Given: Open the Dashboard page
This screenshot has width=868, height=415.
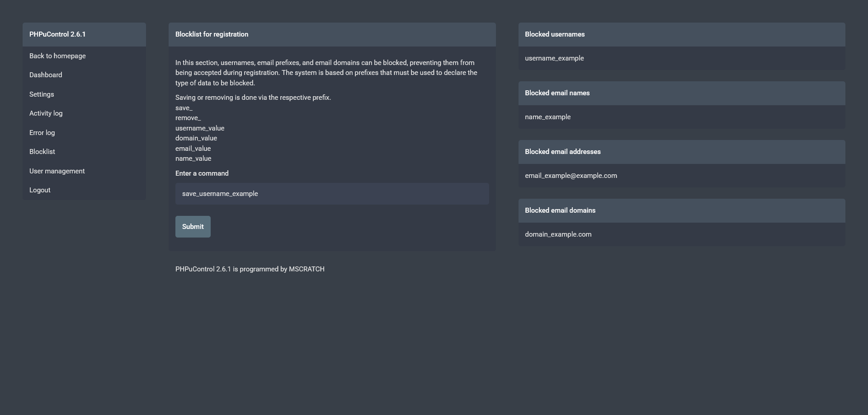Looking at the screenshot, I should (x=46, y=75).
